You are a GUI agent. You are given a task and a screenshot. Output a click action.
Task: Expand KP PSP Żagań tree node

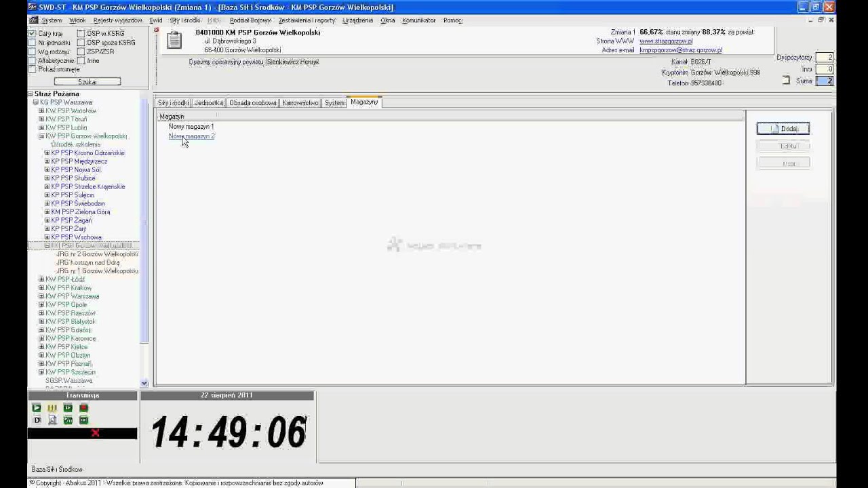point(47,220)
